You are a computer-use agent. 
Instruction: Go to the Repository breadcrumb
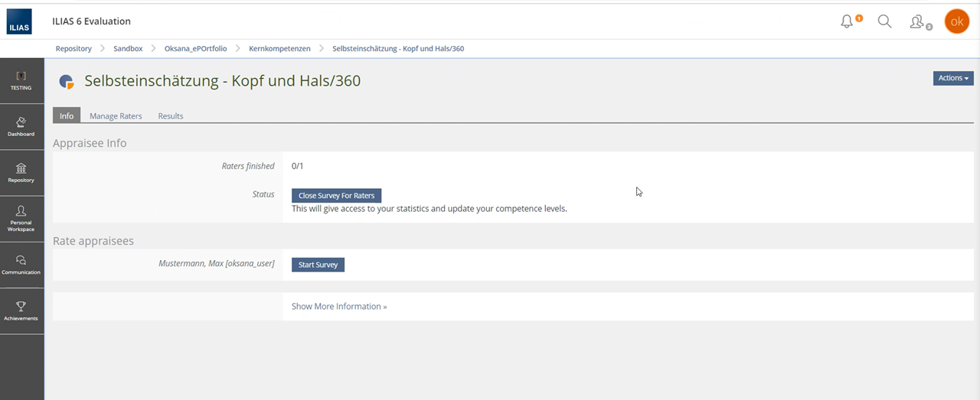[x=73, y=48]
